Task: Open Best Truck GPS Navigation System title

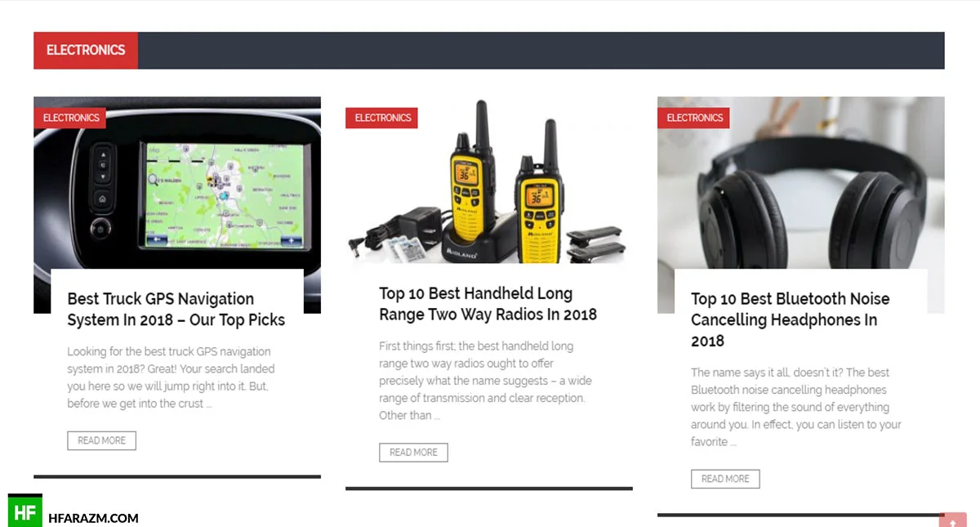Action: coord(176,310)
